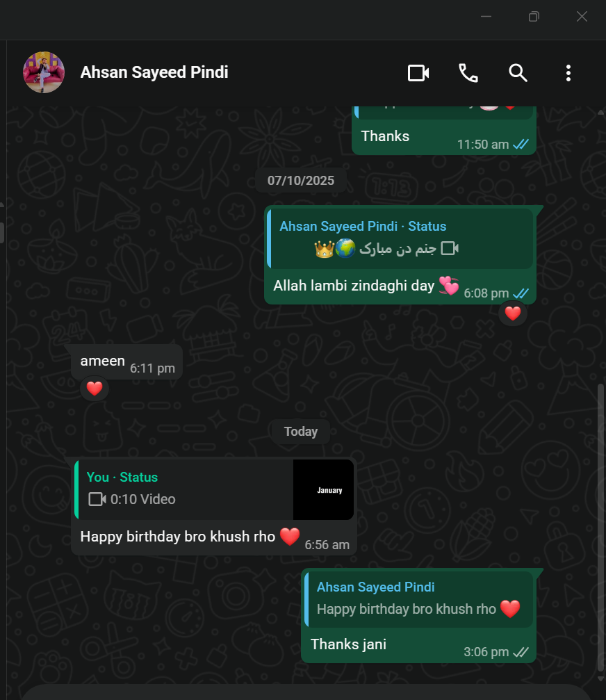Click the 07/10/2025 date label
The width and height of the screenshot is (606, 700).
click(301, 180)
